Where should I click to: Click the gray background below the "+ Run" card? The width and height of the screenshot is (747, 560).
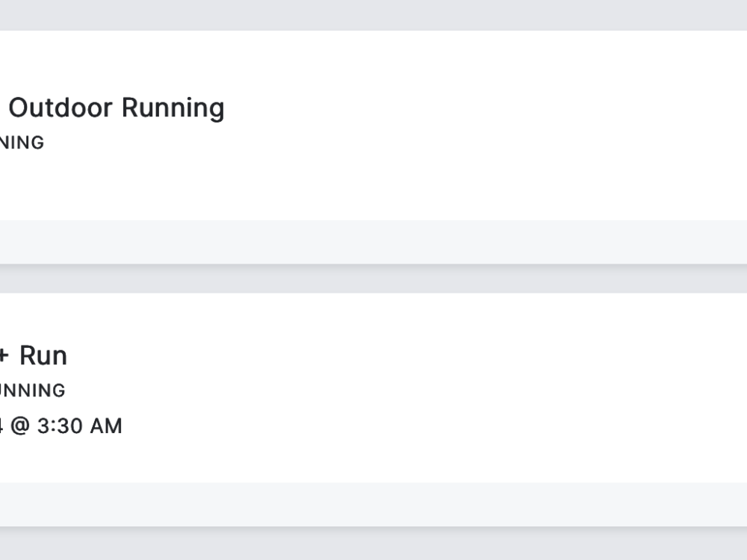click(x=373, y=544)
